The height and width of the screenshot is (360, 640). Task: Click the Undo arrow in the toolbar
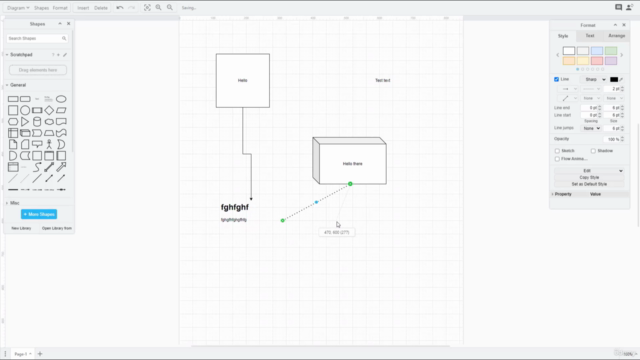pyautogui.click(x=120, y=8)
